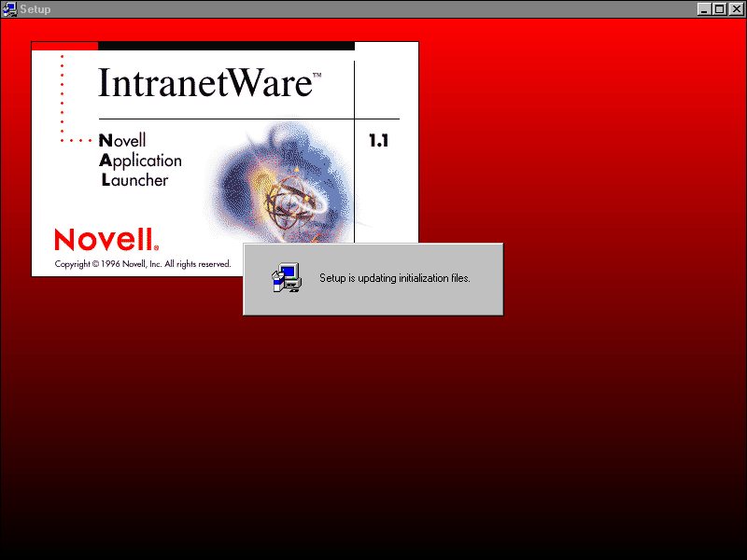Select the "IntranetWare" heading on the splash
This screenshot has height=560, width=747.
tap(209, 82)
